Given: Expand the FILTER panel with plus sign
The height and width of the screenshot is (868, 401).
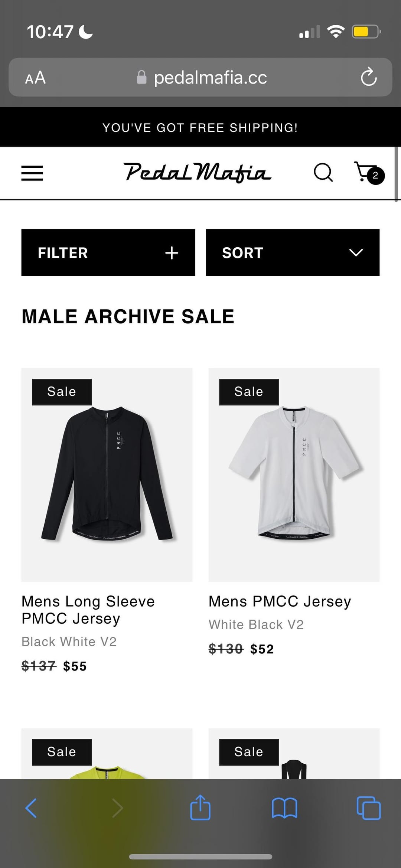Looking at the screenshot, I should click(108, 252).
